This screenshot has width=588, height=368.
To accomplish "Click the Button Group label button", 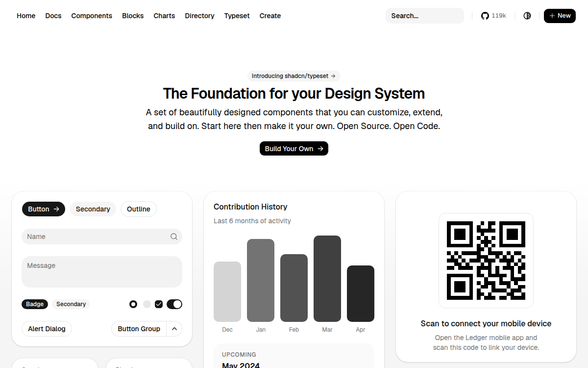I will [139, 329].
